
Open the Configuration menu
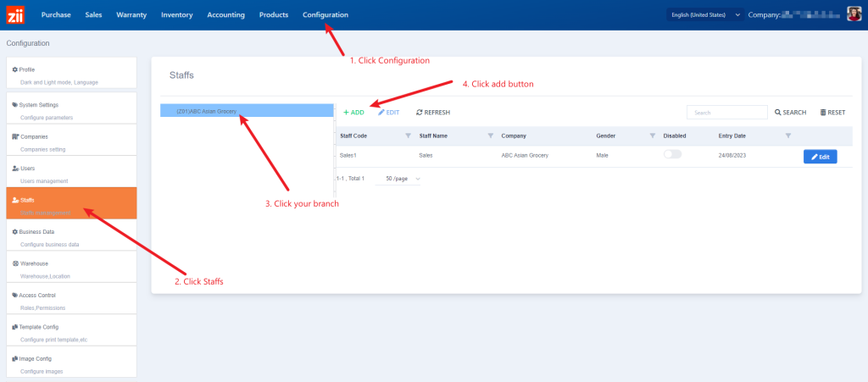tap(325, 14)
